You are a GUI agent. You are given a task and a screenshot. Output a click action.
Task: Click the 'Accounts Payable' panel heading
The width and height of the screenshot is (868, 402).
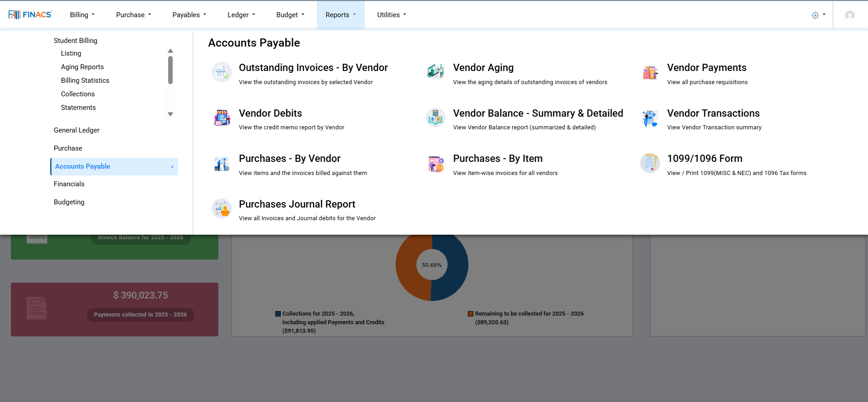254,43
